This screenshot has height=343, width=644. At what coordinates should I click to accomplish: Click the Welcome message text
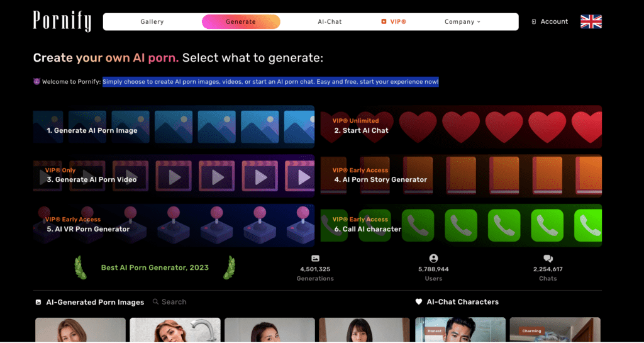coord(236,82)
